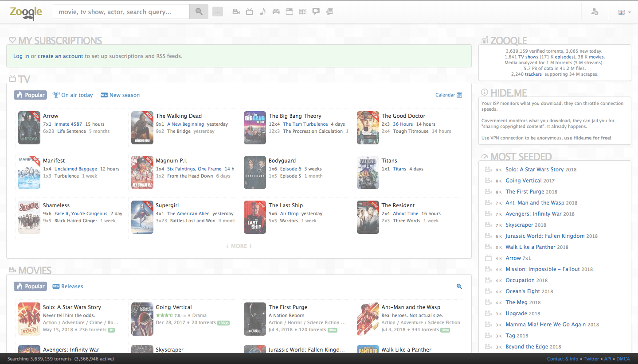Click the Zooqle logo
Viewport: 638px width, 364px height.
(26, 13)
